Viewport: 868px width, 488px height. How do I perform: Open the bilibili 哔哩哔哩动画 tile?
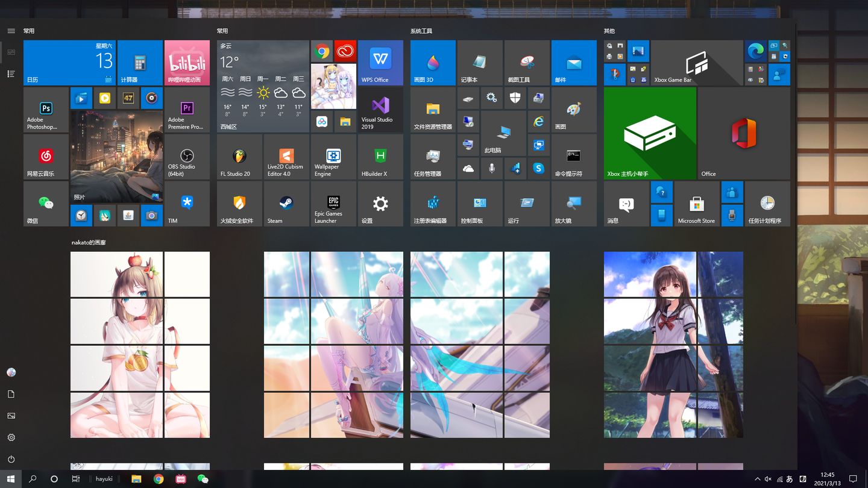tap(187, 63)
